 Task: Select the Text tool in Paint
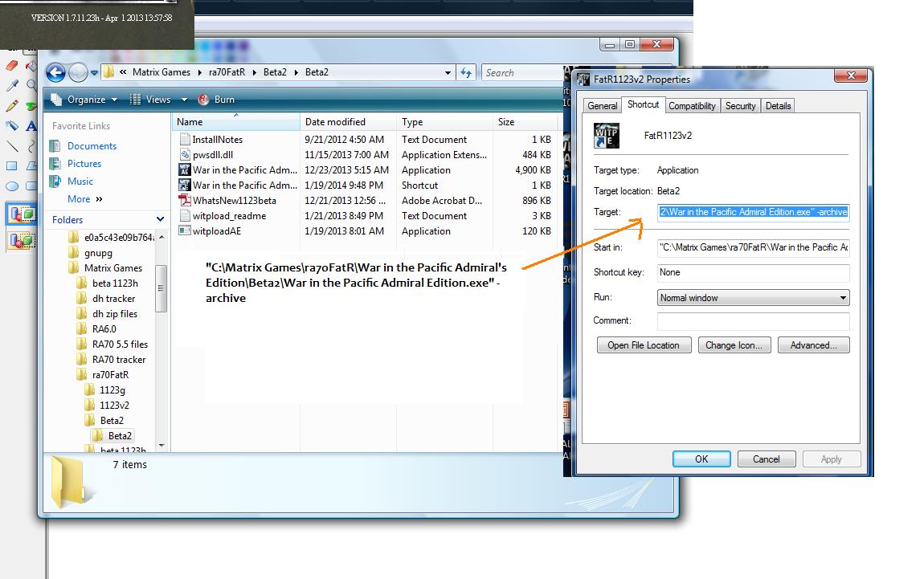[31, 125]
